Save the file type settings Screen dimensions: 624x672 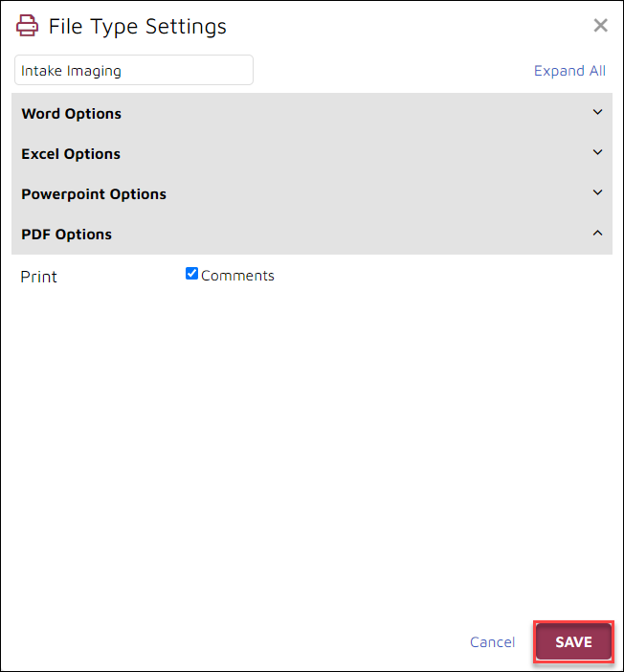coord(573,641)
